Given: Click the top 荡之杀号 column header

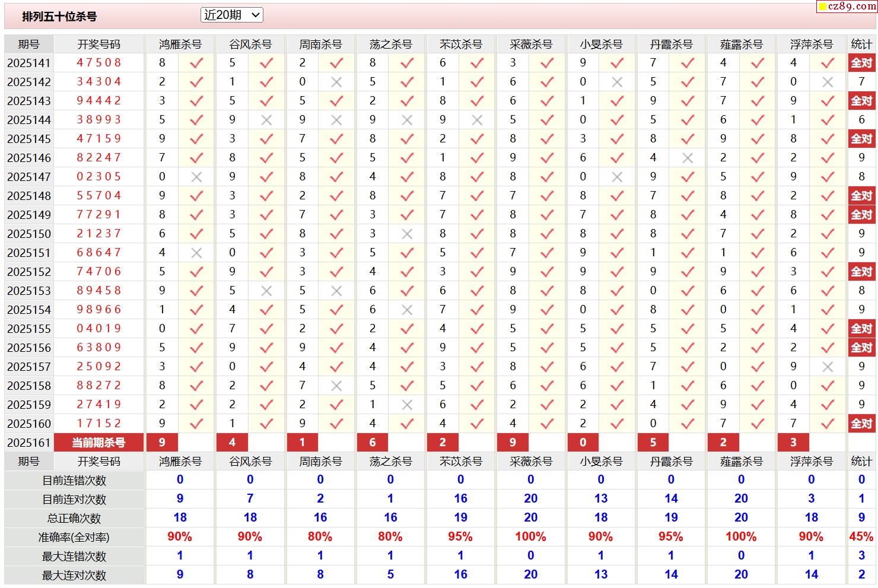Looking at the screenshot, I should (x=390, y=45).
